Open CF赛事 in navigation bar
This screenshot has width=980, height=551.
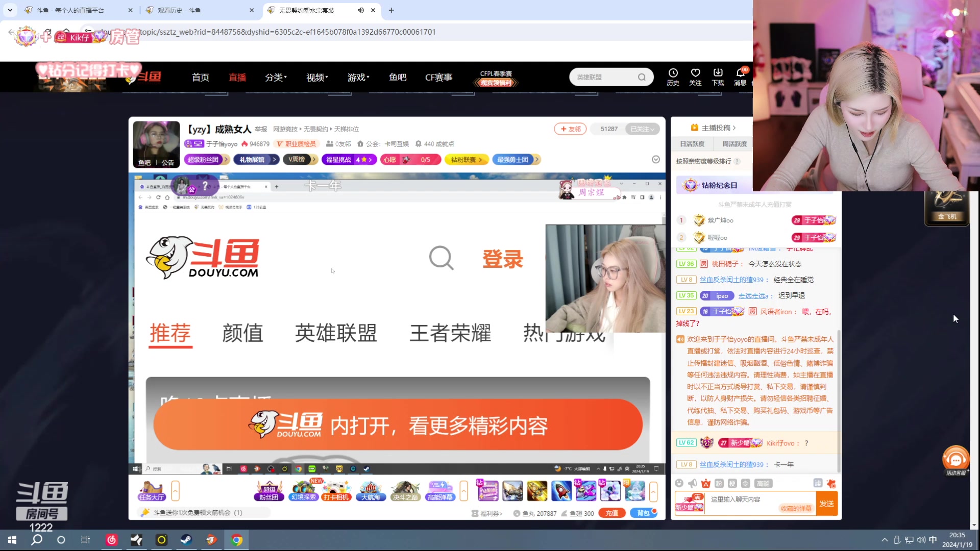tap(438, 77)
